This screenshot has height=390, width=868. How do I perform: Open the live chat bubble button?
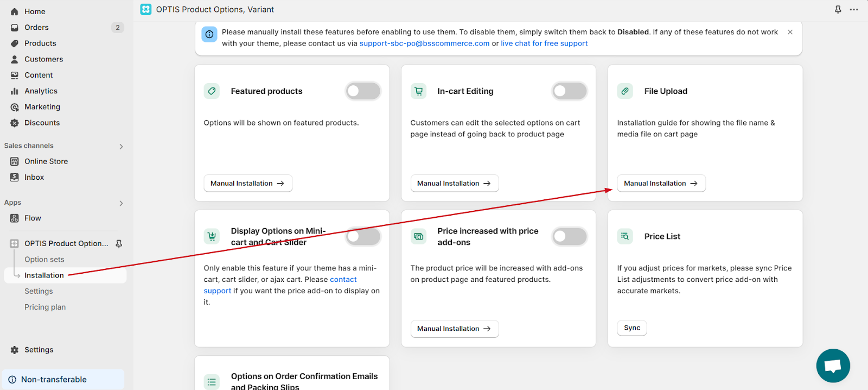(833, 366)
